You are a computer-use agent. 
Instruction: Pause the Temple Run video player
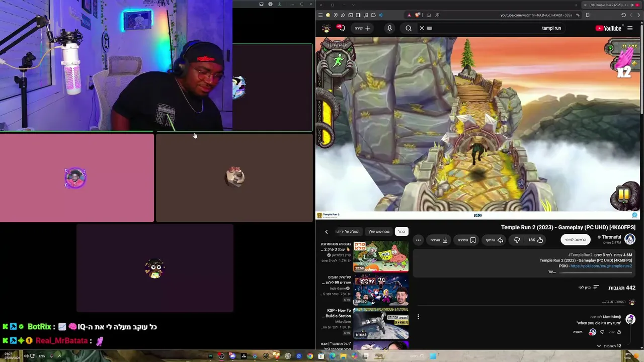pos(478,123)
